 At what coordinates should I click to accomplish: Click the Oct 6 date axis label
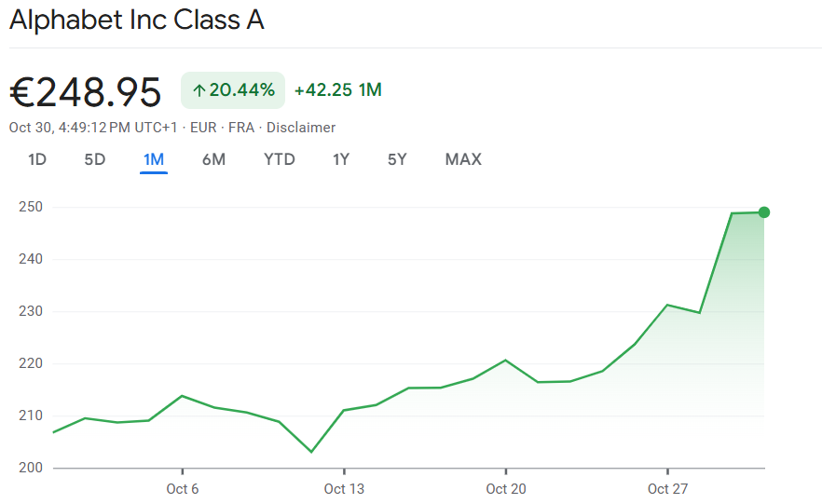coord(183,489)
